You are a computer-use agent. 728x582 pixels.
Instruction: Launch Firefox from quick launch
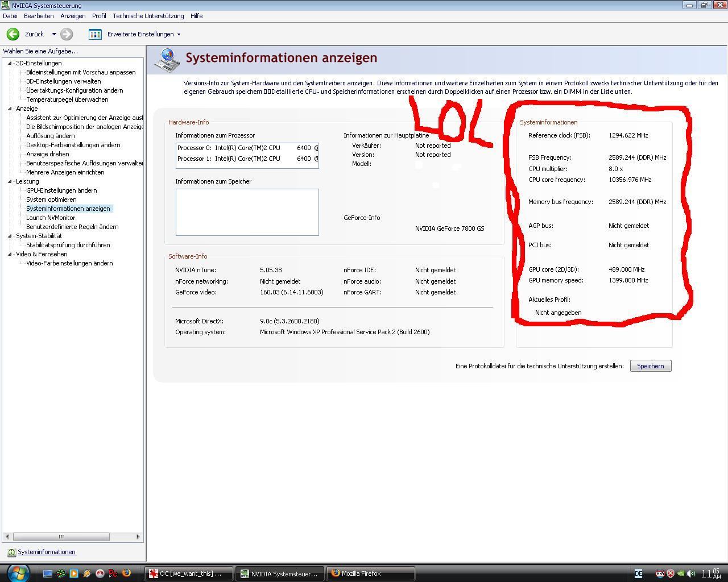pyautogui.click(x=126, y=573)
